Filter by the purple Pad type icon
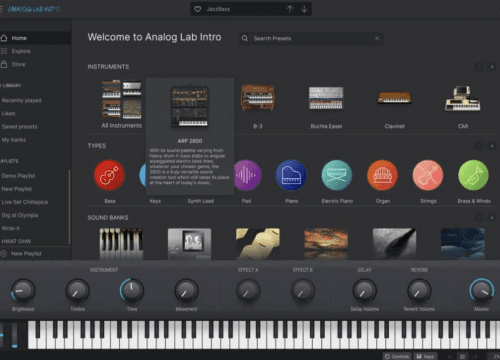Screen dimensions: 500x360 [247, 175]
